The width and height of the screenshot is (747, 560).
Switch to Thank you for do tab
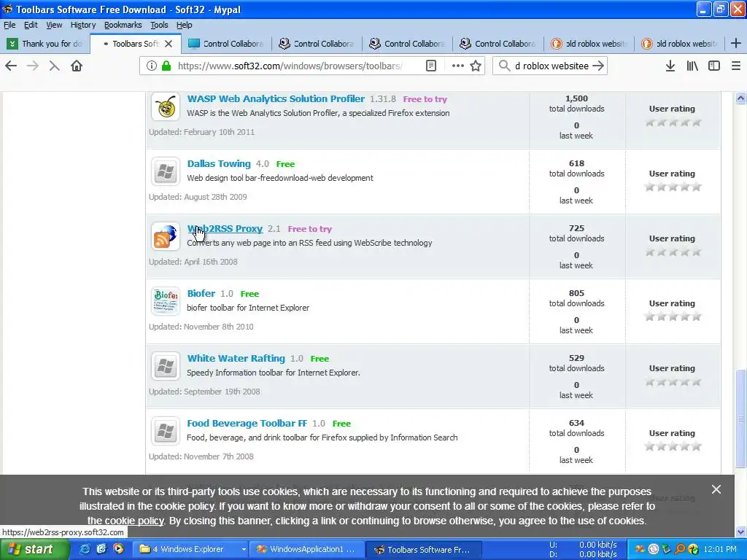point(45,44)
